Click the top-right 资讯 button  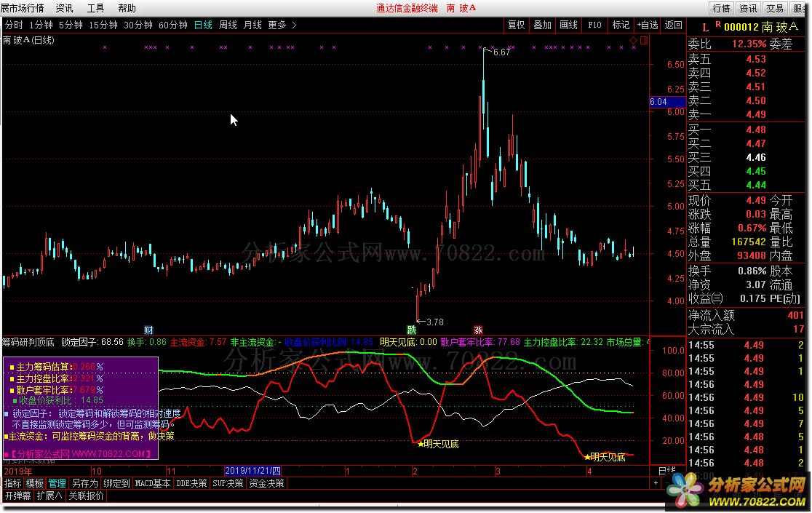pos(748,8)
